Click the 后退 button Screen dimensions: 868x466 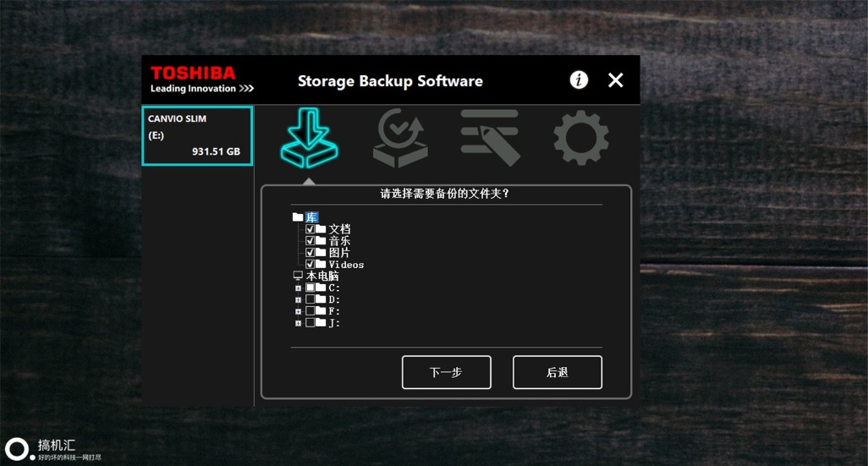(x=558, y=372)
